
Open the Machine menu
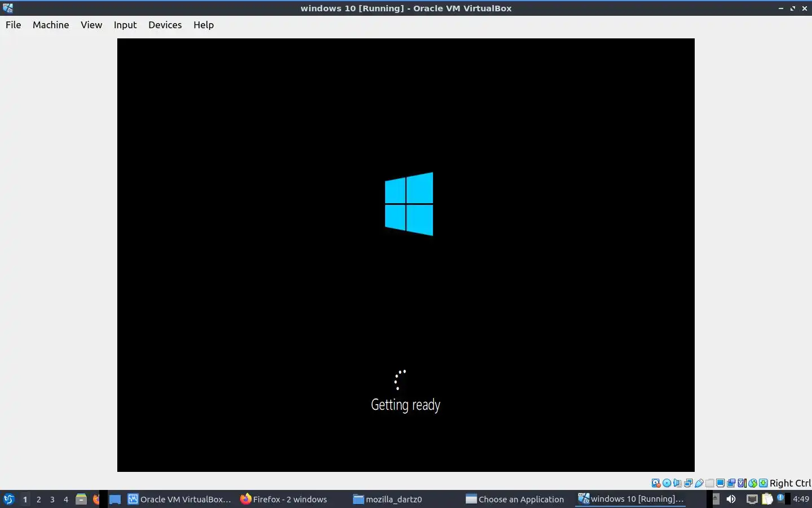pos(51,25)
